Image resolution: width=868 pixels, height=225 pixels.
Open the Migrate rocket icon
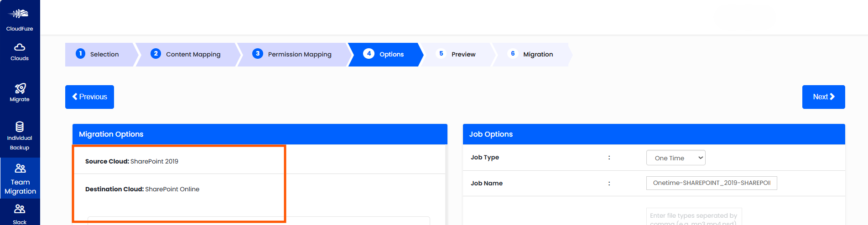(x=20, y=88)
